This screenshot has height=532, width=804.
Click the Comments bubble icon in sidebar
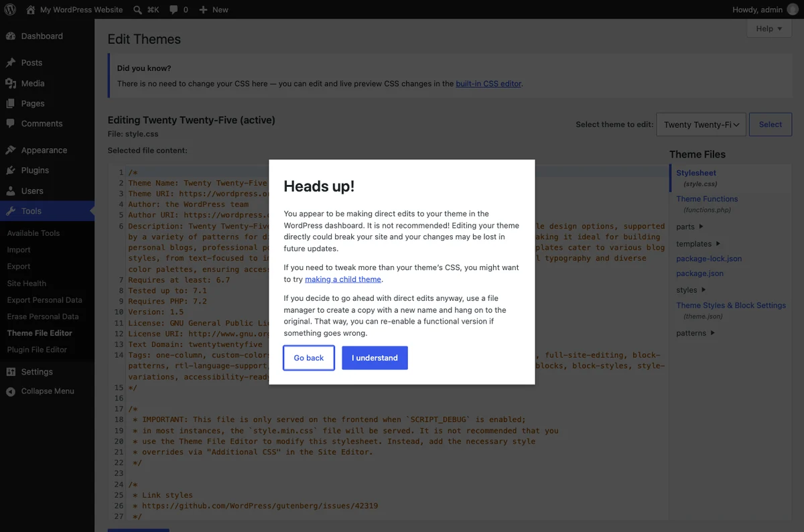click(x=11, y=123)
